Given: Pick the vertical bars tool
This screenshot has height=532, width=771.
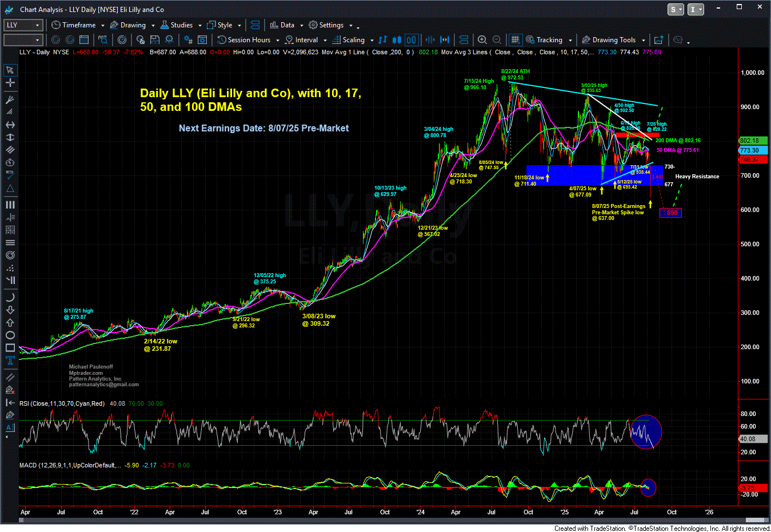Looking at the screenshot, I should click(10, 205).
